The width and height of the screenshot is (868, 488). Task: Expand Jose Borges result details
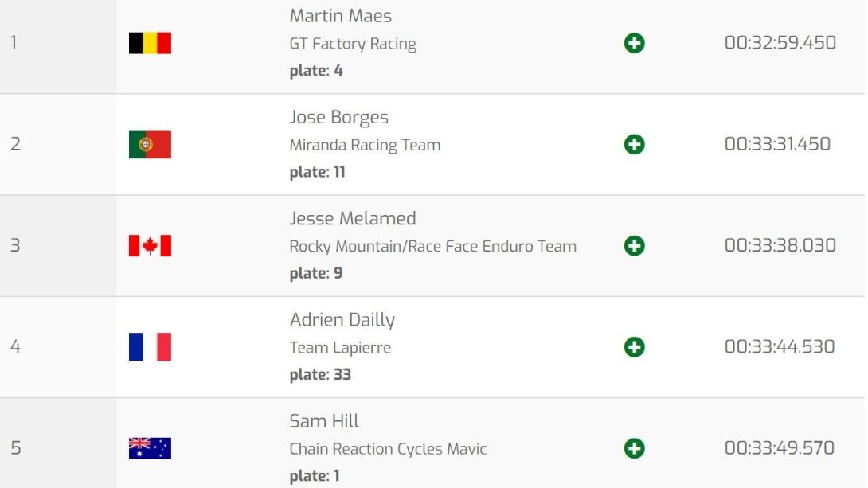634,144
